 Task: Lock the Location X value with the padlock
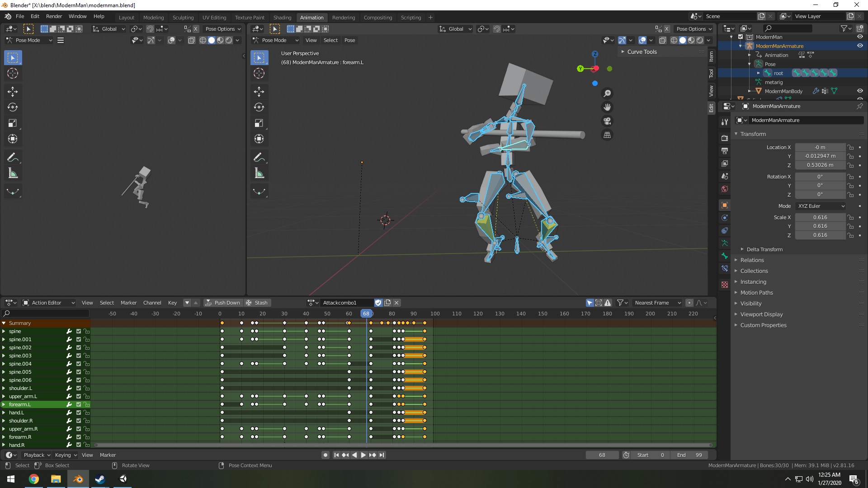click(850, 147)
